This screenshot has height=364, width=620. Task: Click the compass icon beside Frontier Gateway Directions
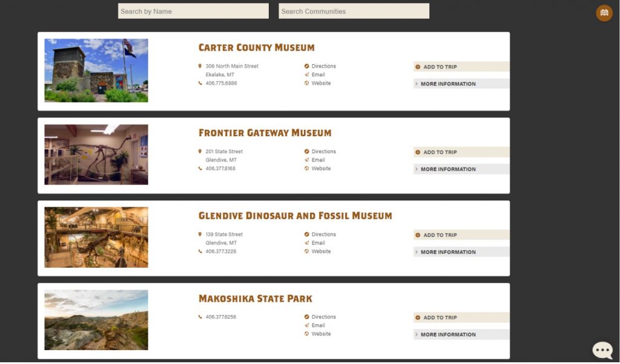coord(306,152)
